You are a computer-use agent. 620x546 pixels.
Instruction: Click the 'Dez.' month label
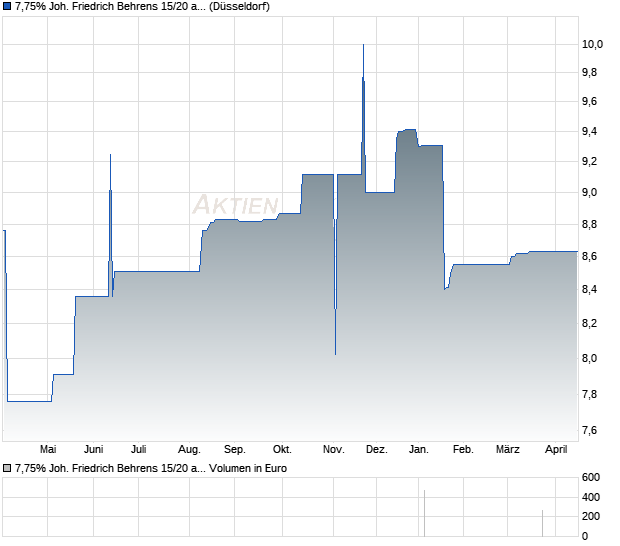[x=377, y=450]
